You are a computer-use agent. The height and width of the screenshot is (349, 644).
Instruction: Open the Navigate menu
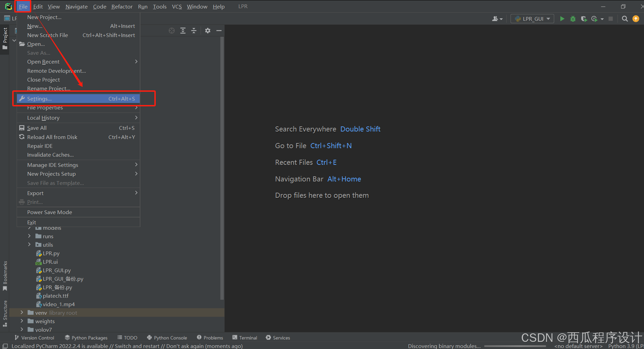point(77,6)
